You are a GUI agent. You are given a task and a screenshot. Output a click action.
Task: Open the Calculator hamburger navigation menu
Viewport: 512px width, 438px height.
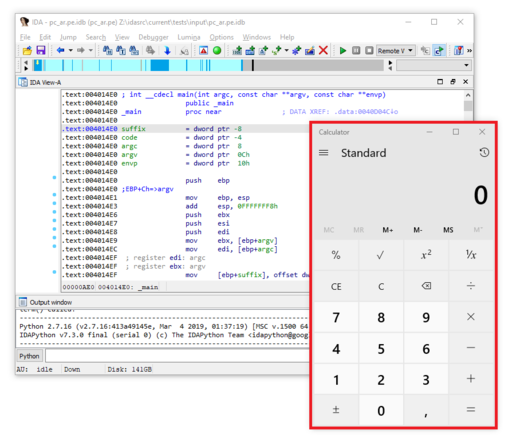[x=323, y=153]
